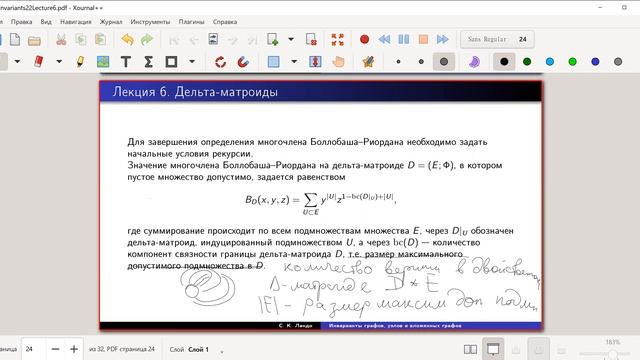Select the Eraser tool
This screenshot has width=640, height=360.
pyautogui.click(x=38, y=62)
